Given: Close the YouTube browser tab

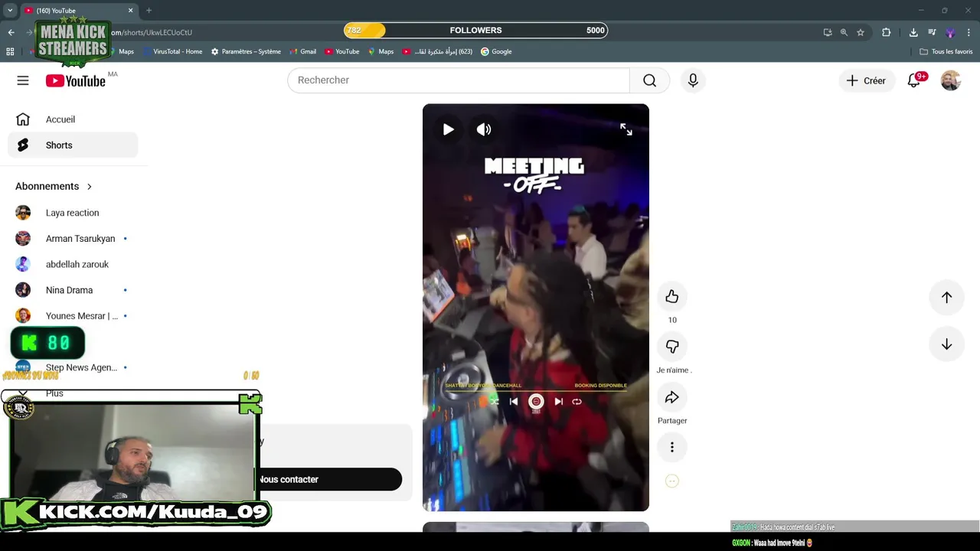Looking at the screenshot, I should point(130,11).
